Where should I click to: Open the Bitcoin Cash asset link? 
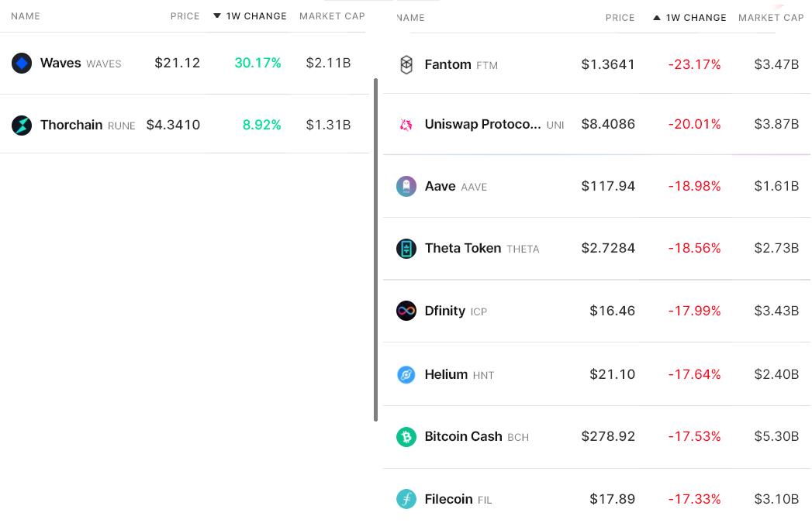(x=463, y=437)
